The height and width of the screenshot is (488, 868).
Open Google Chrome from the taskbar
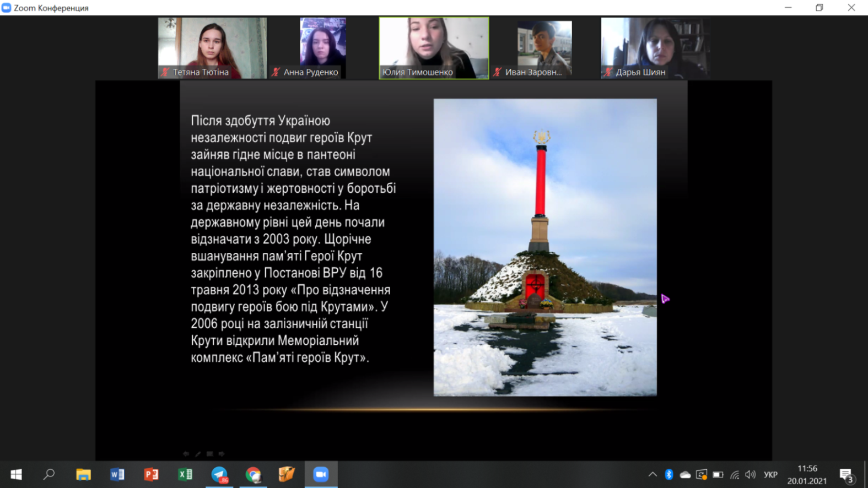tap(254, 474)
